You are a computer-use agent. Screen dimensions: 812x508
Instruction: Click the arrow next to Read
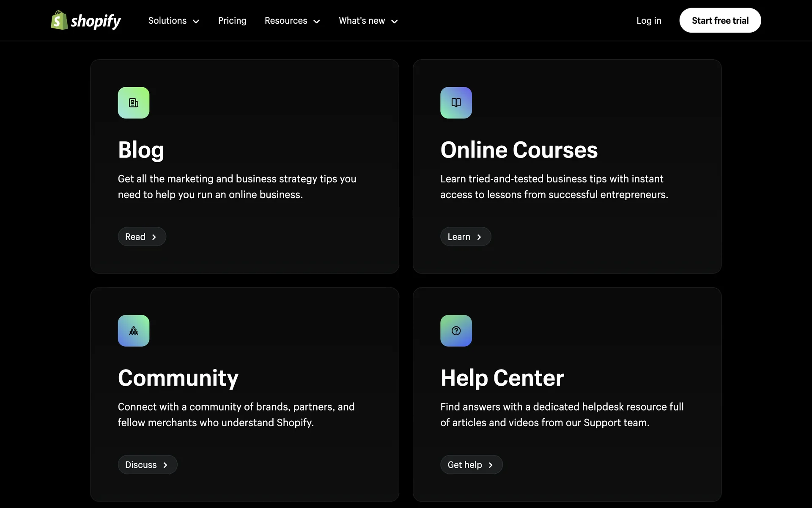(x=154, y=237)
